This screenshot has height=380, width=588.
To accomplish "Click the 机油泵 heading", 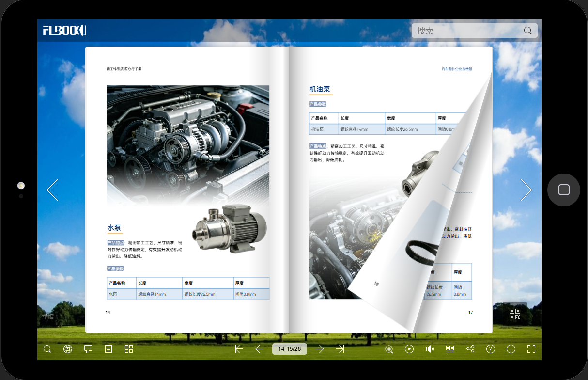I will (320, 89).
